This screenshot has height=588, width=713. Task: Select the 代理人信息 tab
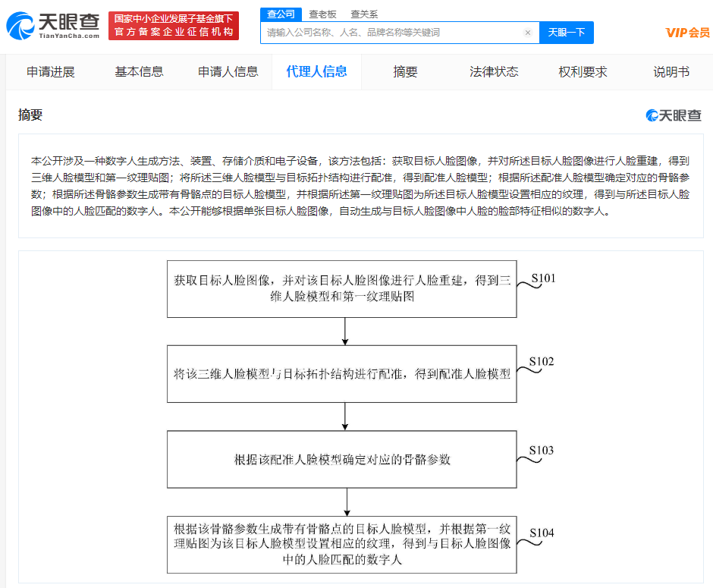coord(316,72)
